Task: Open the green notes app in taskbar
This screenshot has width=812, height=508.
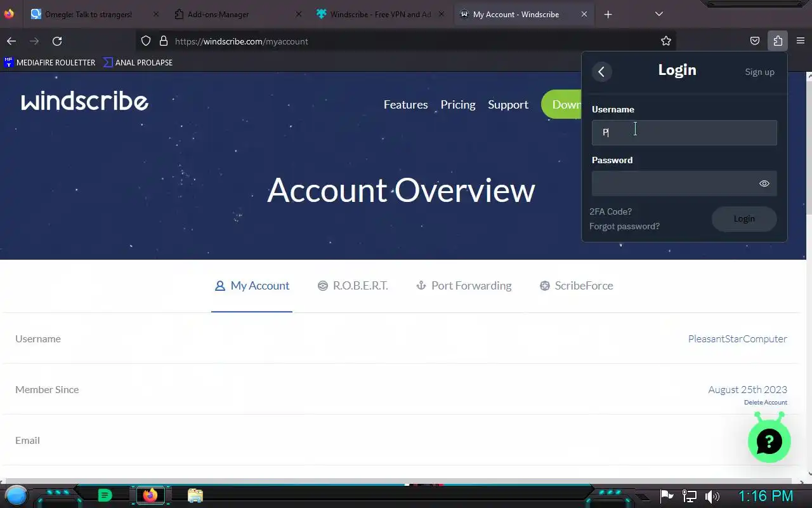Action: click(x=105, y=495)
